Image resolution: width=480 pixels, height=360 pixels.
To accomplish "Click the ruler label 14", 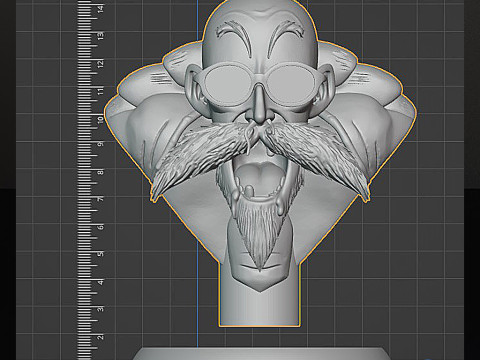I will click(101, 8).
